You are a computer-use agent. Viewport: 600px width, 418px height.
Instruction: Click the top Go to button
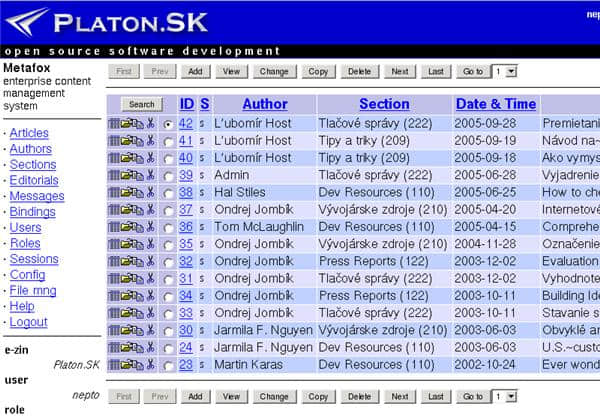pyautogui.click(x=473, y=72)
